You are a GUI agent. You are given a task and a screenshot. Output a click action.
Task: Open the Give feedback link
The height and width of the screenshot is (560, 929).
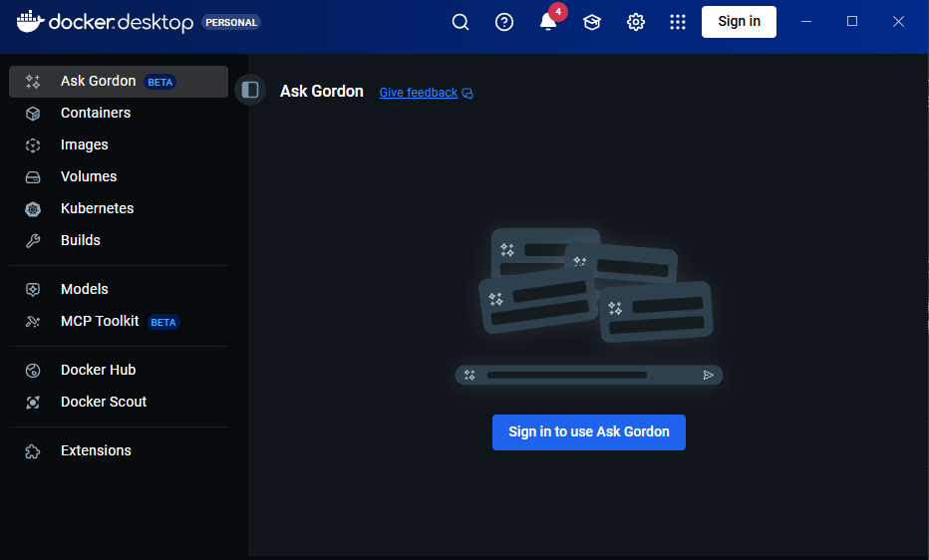point(419,93)
